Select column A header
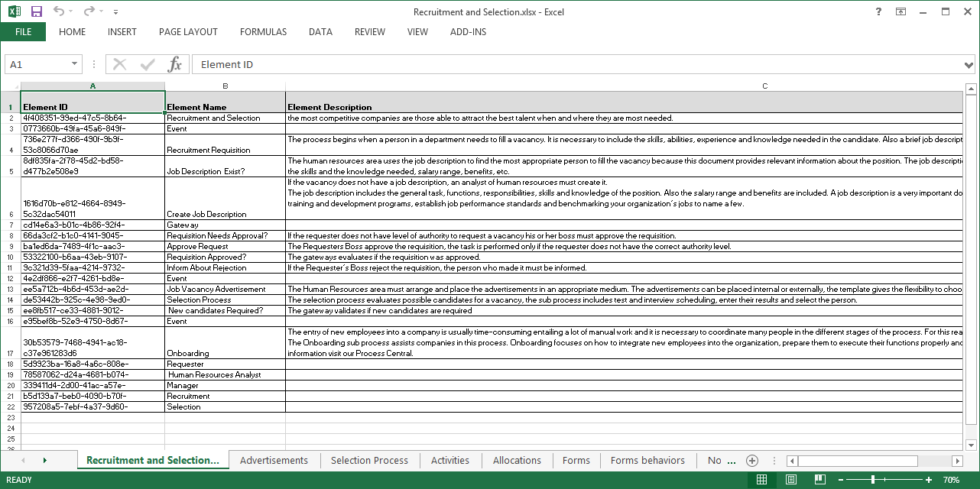This screenshot has height=489, width=980. [x=92, y=86]
